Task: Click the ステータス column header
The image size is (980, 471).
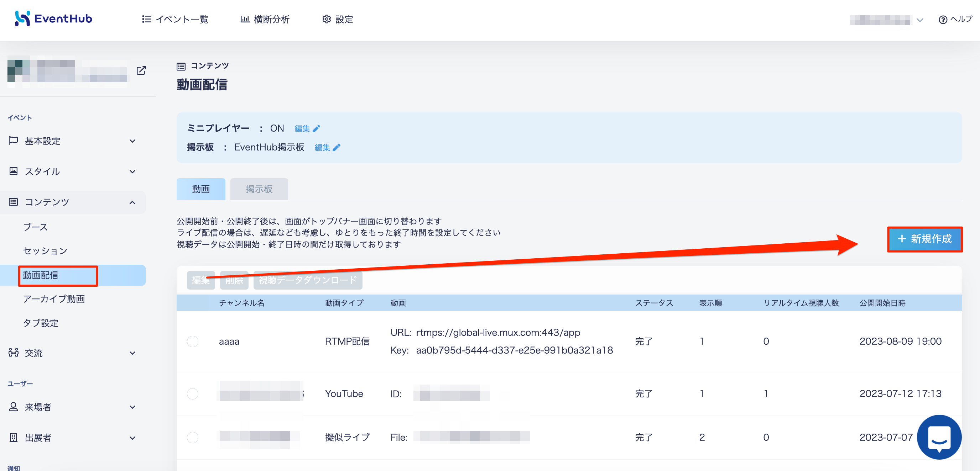Action: click(654, 303)
